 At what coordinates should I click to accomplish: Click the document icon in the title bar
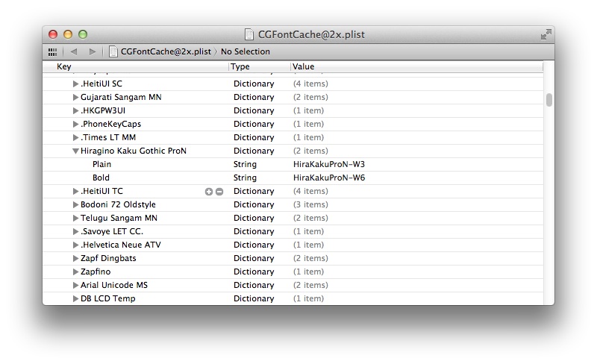(249, 34)
